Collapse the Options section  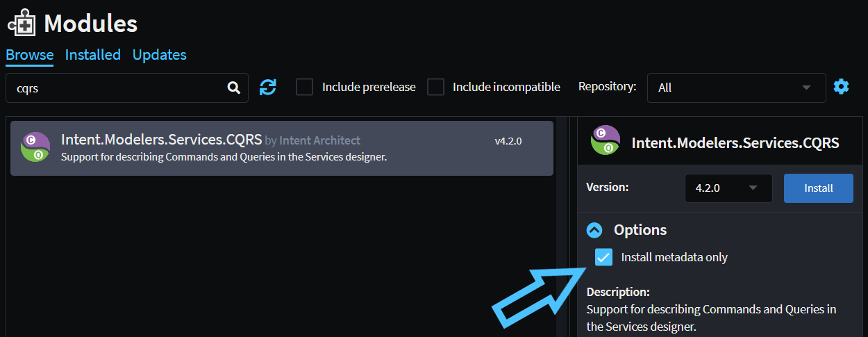594,230
